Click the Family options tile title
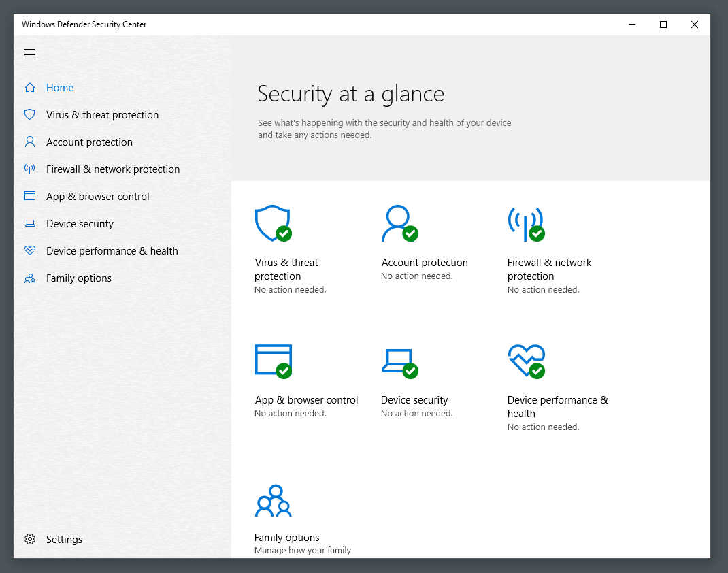Image resolution: width=728 pixels, height=573 pixels. click(x=287, y=537)
